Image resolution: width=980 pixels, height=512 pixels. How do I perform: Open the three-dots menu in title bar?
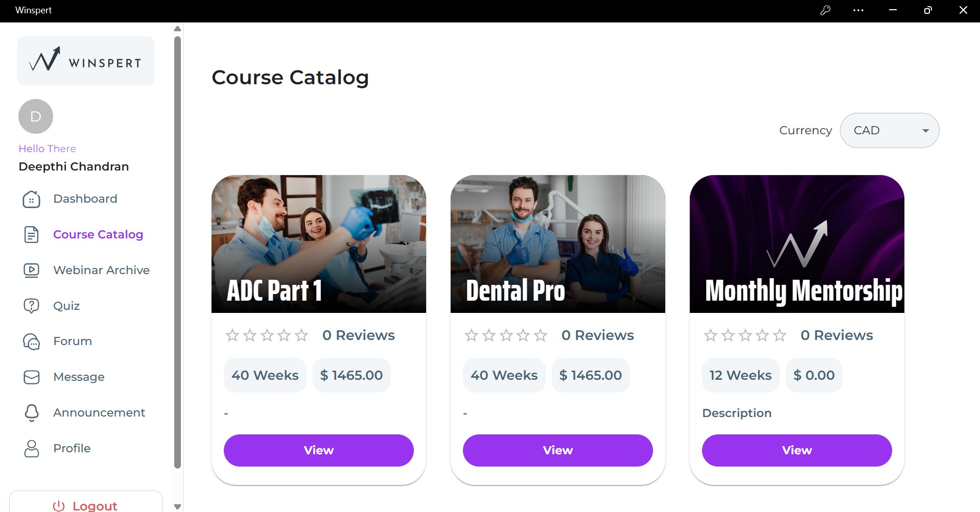point(858,10)
